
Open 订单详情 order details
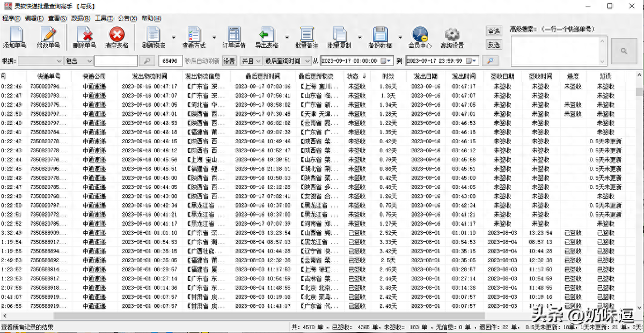click(234, 35)
